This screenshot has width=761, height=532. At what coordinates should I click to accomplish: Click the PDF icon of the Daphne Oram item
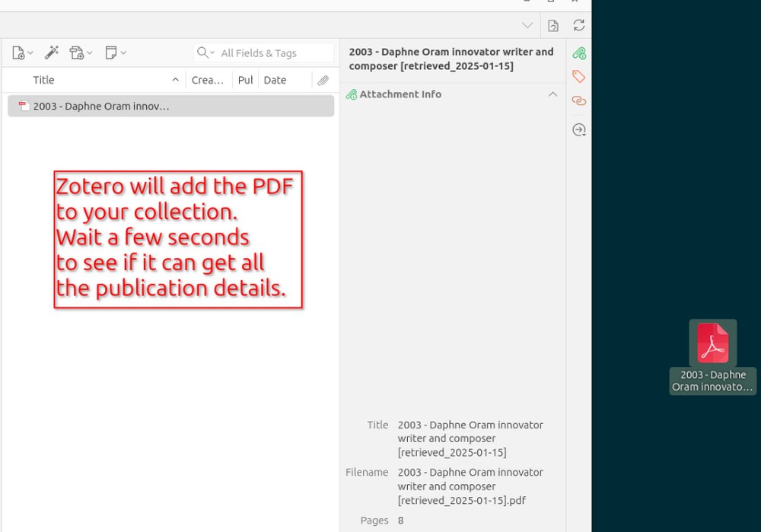coord(24,106)
